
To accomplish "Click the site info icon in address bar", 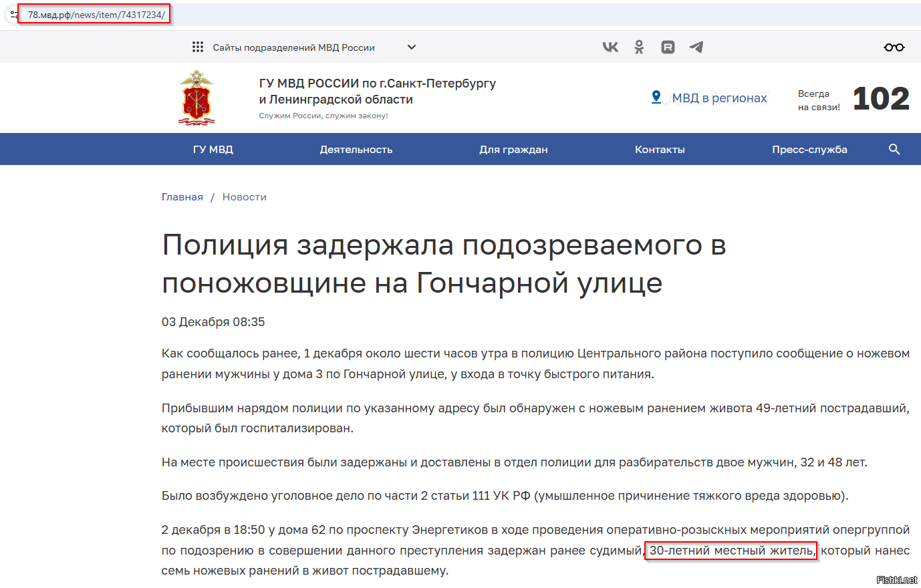I will pyautogui.click(x=14, y=14).
